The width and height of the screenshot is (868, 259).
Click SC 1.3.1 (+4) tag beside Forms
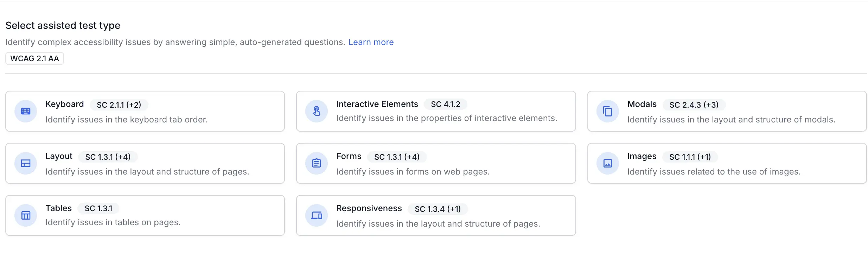[x=397, y=157]
